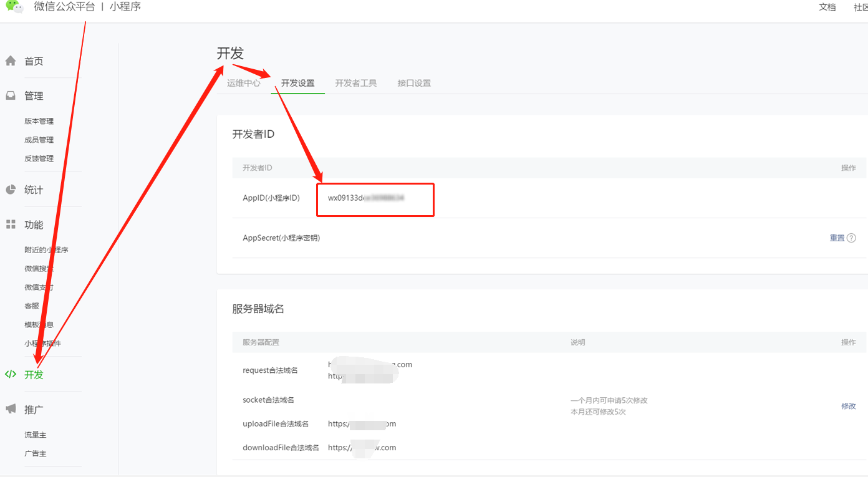Open 统计 in the sidebar
The image size is (868, 477).
pos(34,190)
